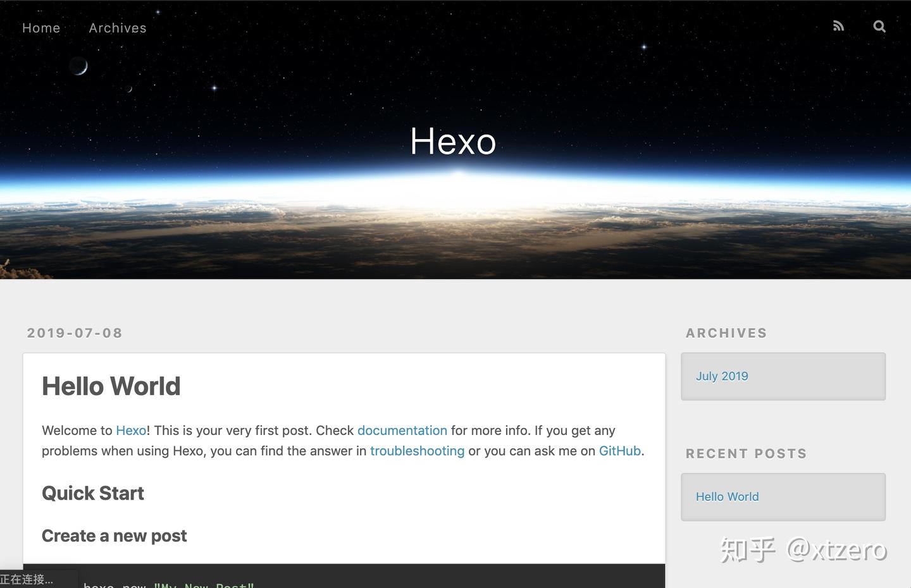Open the Hello World post title
The image size is (911, 588).
(111, 386)
